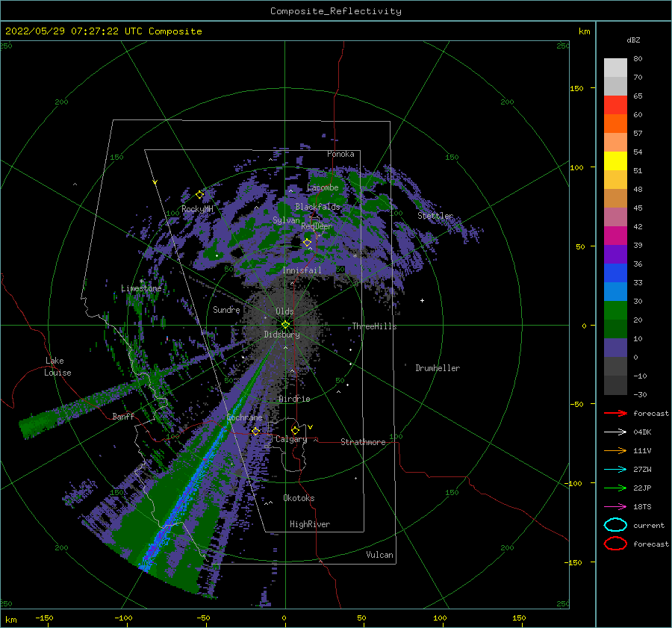672x628 pixels.
Task: Click the blue 33 dBZ color swatch
Action: [615, 273]
